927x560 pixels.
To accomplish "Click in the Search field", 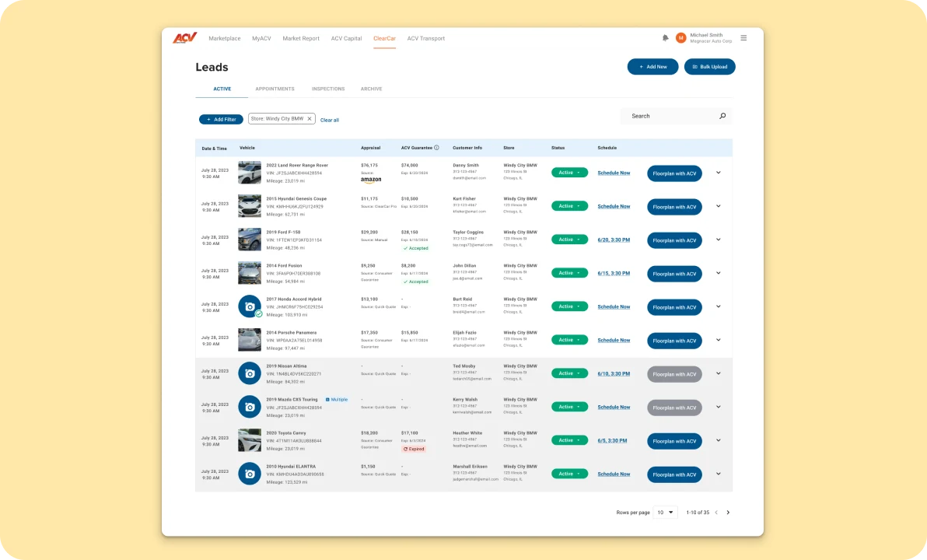I will click(x=676, y=116).
